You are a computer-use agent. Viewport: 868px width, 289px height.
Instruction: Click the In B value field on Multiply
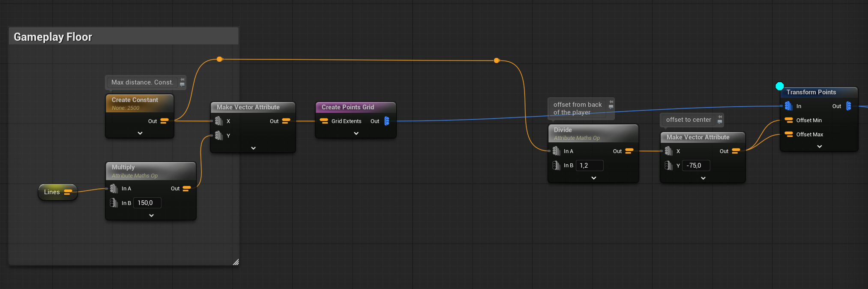pos(147,203)
